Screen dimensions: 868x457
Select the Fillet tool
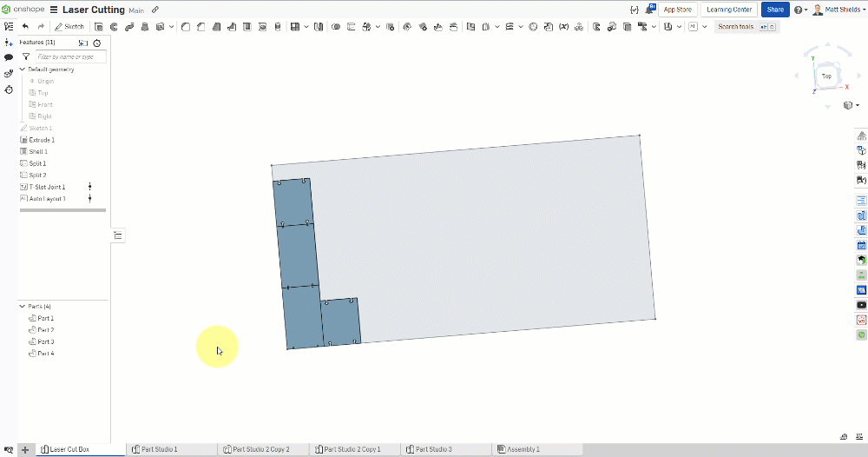(x=186, y=27)
